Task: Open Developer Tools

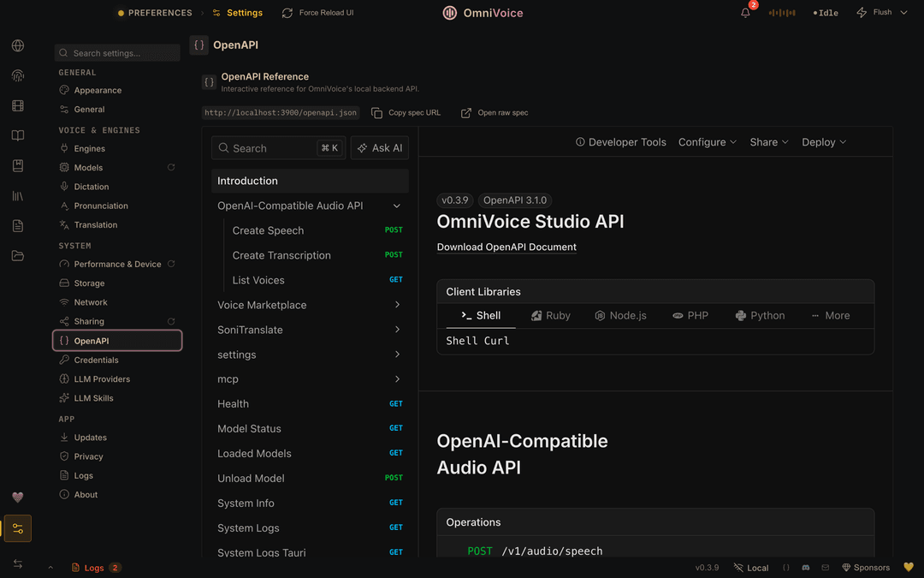Action: [620, 142]
